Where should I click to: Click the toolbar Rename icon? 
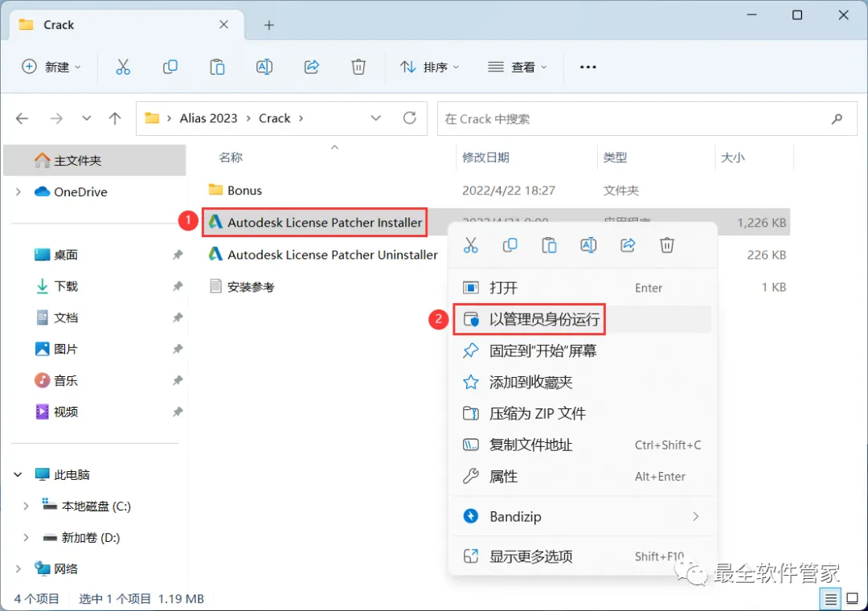pos(264,67)
